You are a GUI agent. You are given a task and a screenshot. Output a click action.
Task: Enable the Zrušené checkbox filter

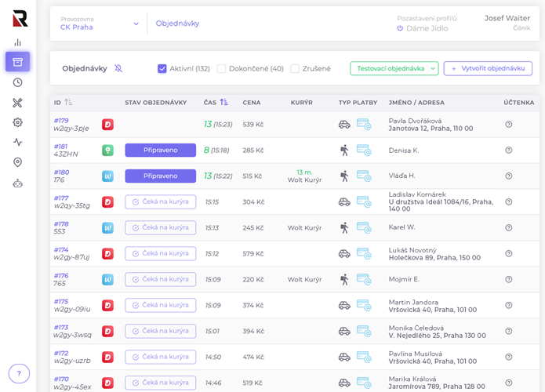(x=295, y=68)
